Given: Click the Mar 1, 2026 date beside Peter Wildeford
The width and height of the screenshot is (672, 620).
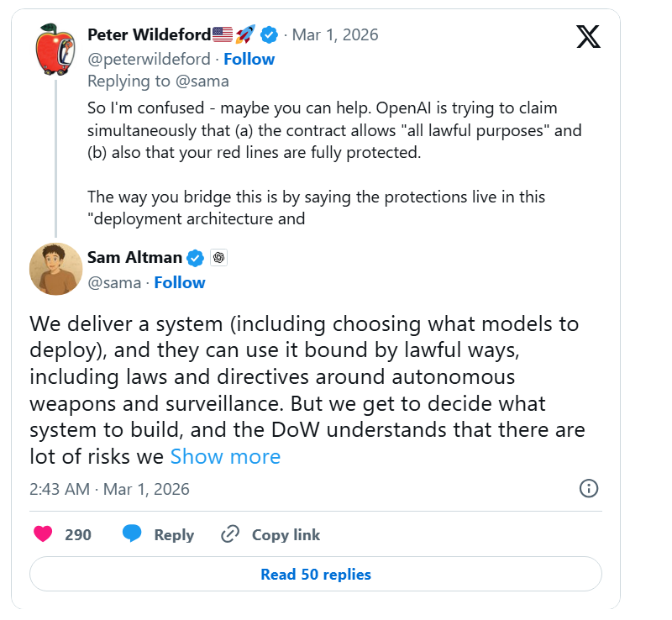Looking at the screenshot, I should coord(335,35).
